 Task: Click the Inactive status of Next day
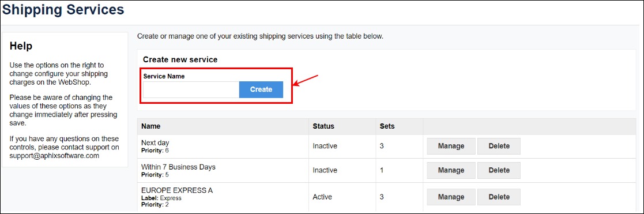325,147
